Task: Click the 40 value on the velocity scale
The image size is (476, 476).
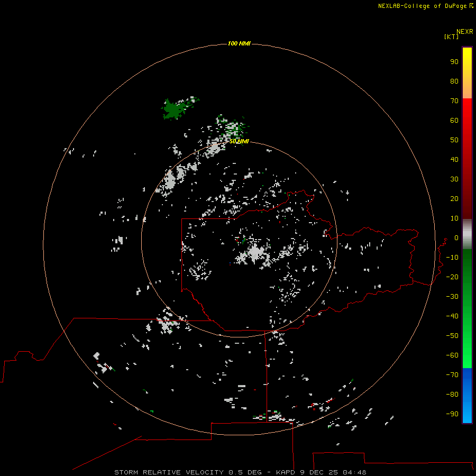Action: (x=454, y=159)
